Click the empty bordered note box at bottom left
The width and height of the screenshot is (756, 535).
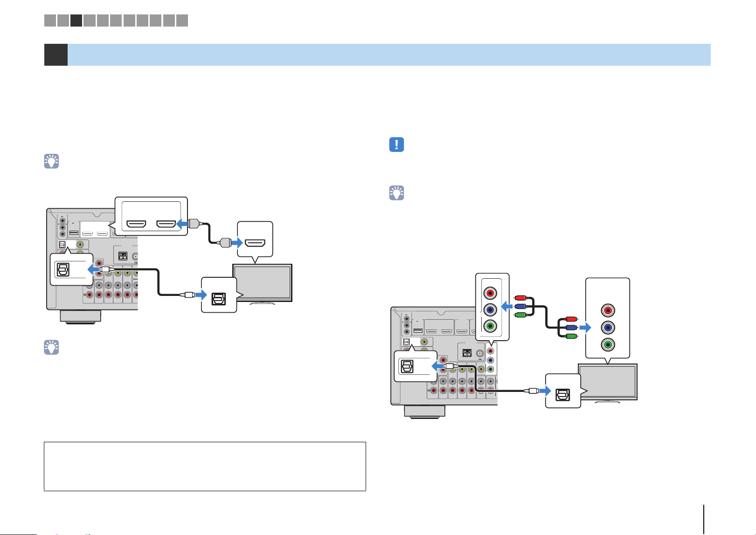(205, 466)
